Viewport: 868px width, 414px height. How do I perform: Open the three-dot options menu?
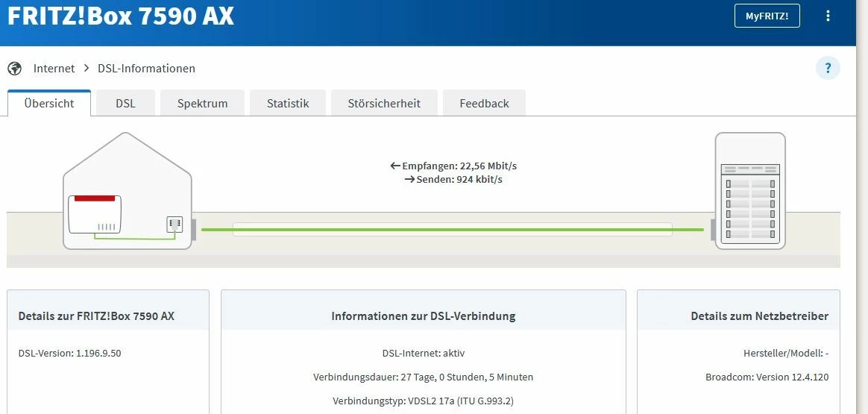pyautogui.click(x=828, y=16)
